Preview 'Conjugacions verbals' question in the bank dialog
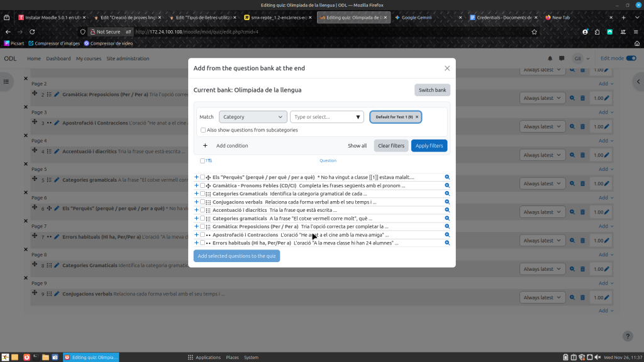This screenshot has height=362, width=644. pos(447,202)
